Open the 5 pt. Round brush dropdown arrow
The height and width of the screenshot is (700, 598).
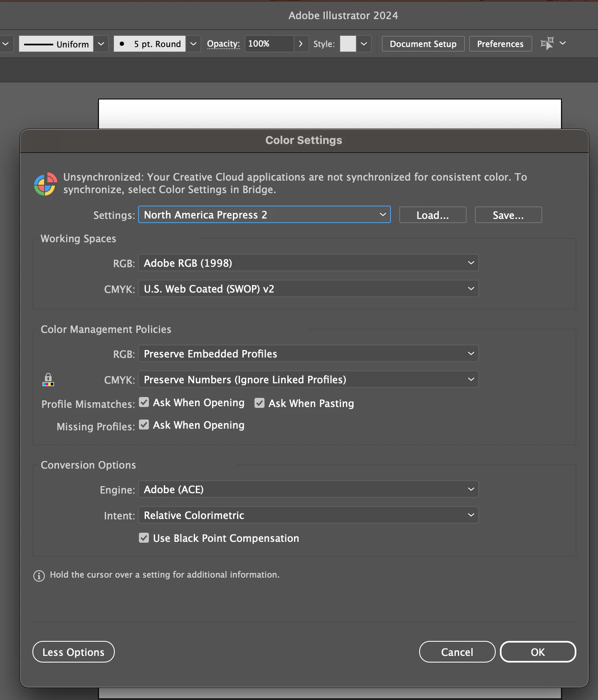193,44
